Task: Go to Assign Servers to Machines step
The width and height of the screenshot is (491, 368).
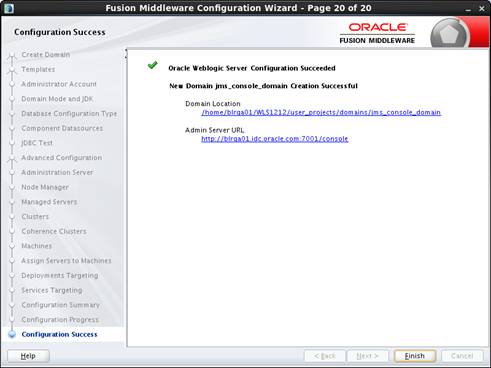Action: pos(66,260)
